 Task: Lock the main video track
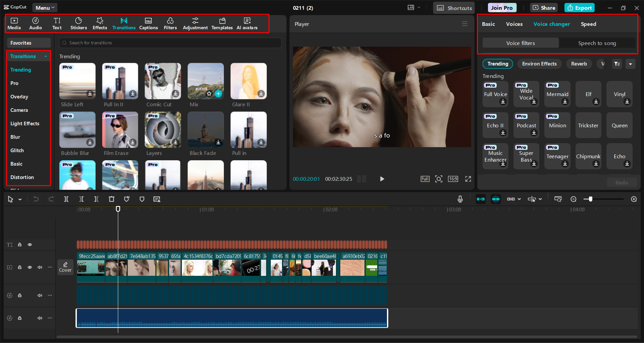(x=19, y=267)
